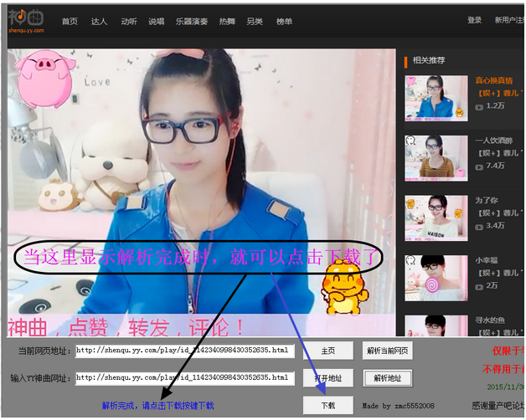Click the 解析完成 status message
526x420 pixels.
click(158, 406)
